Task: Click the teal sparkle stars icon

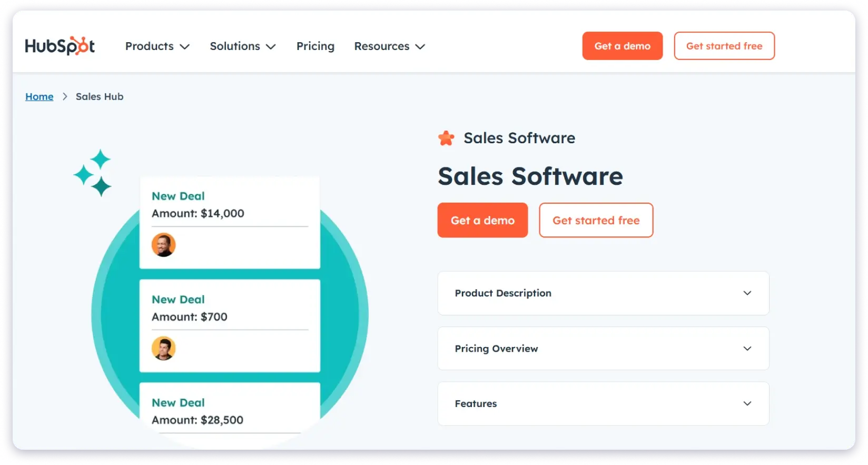Action: [93, 173]
